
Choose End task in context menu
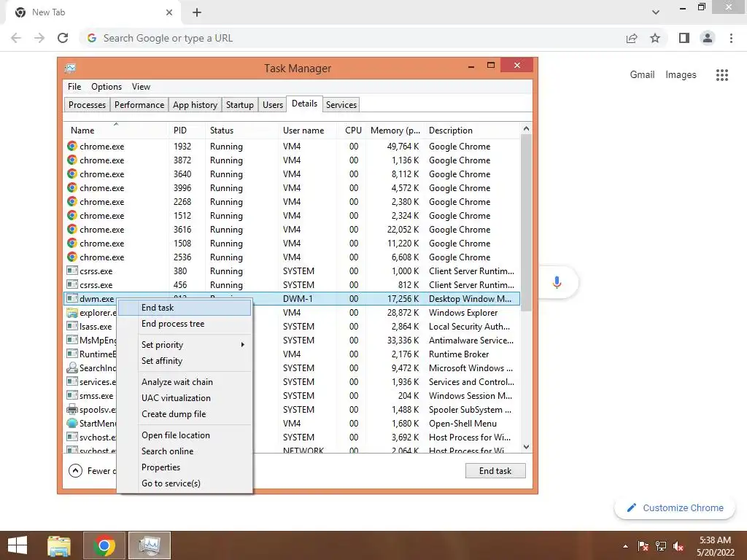click(x=185, y=308)
